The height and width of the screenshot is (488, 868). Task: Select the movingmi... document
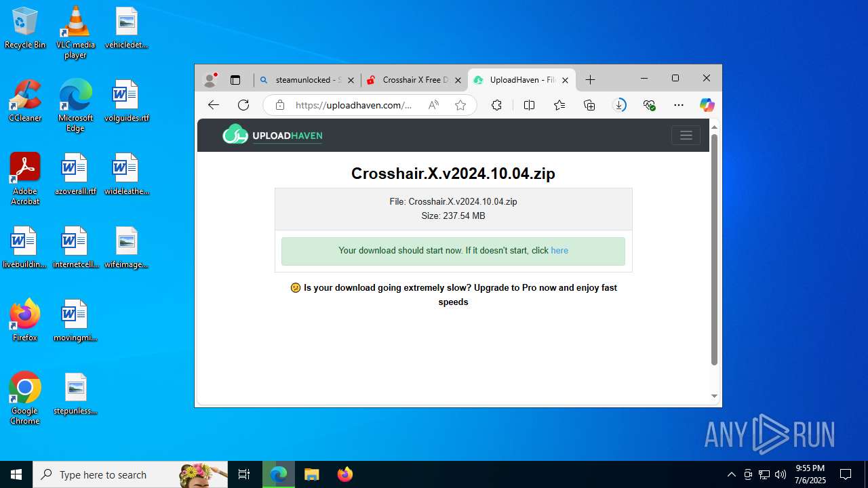[75, 321]
